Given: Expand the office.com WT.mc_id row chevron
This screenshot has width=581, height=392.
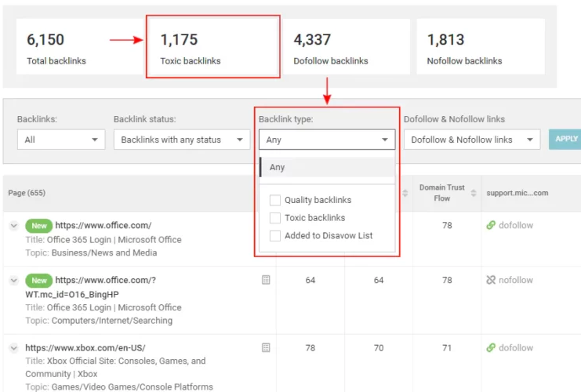Looking at the screenshot, I should [x=13, y=280].
